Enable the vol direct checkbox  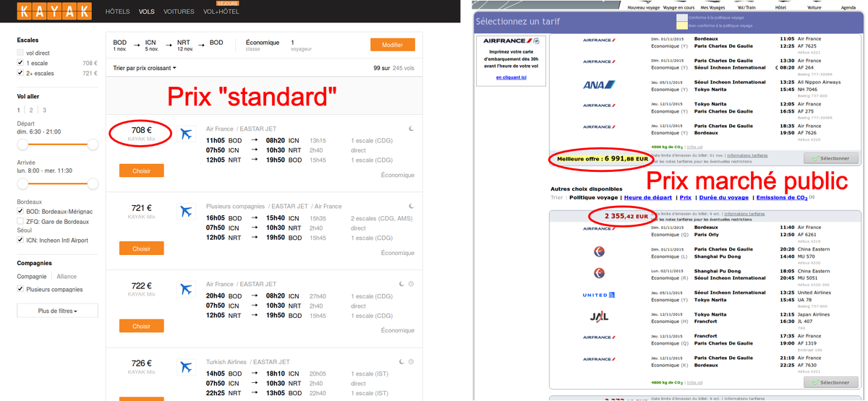(x=20, y=53)
